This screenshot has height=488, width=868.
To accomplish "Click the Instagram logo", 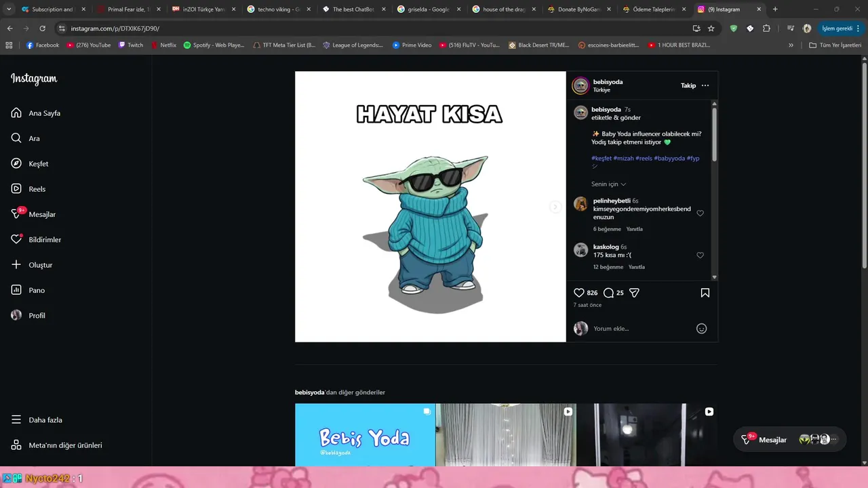I will pyautogui.click(x=34, y=79).
